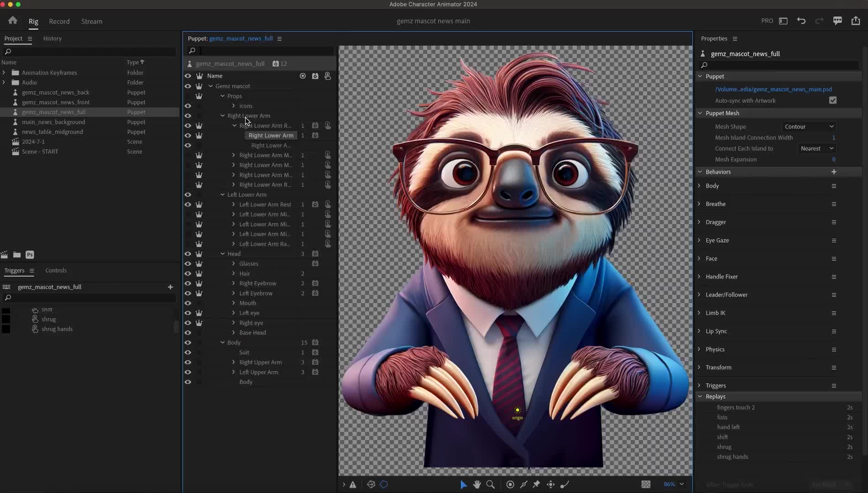Select the Origin circle tool
Screen dimensions: 868x493
point(510,484)
